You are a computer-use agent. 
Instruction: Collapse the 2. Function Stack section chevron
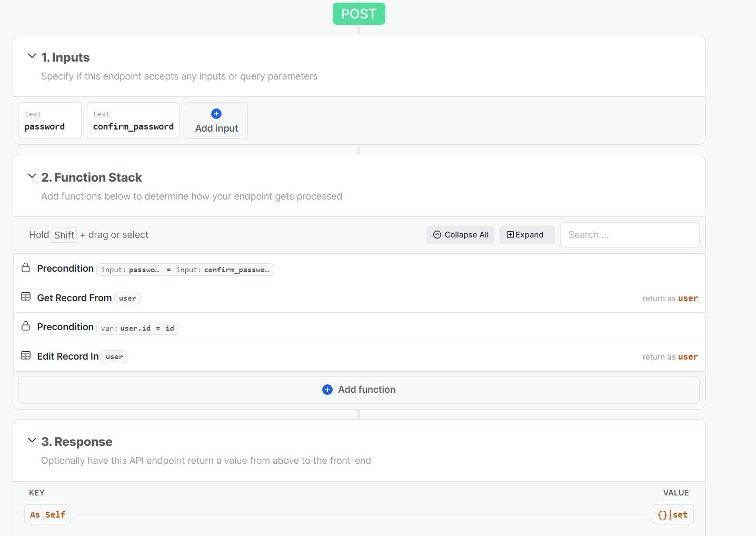coord(32,176)
